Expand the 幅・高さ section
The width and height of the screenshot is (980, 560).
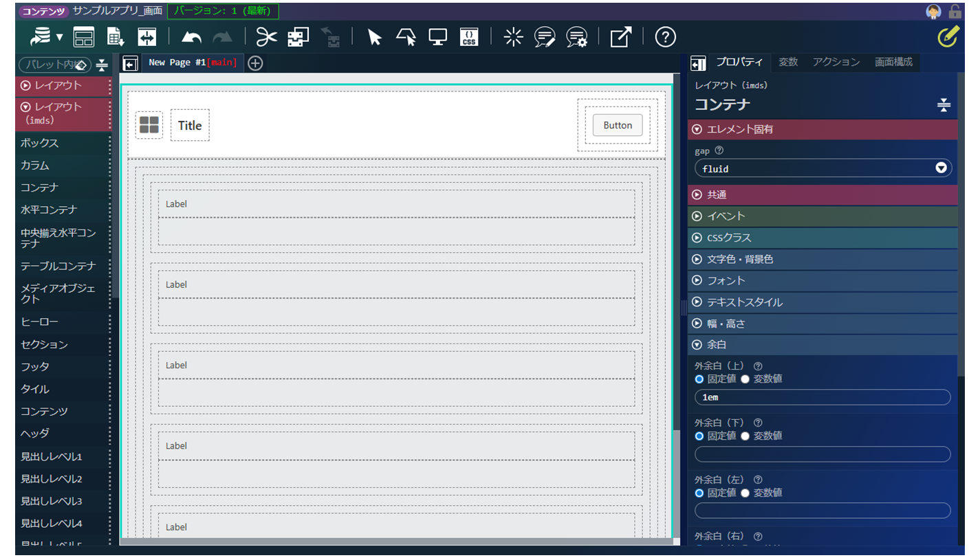click(x=823, y=323)
